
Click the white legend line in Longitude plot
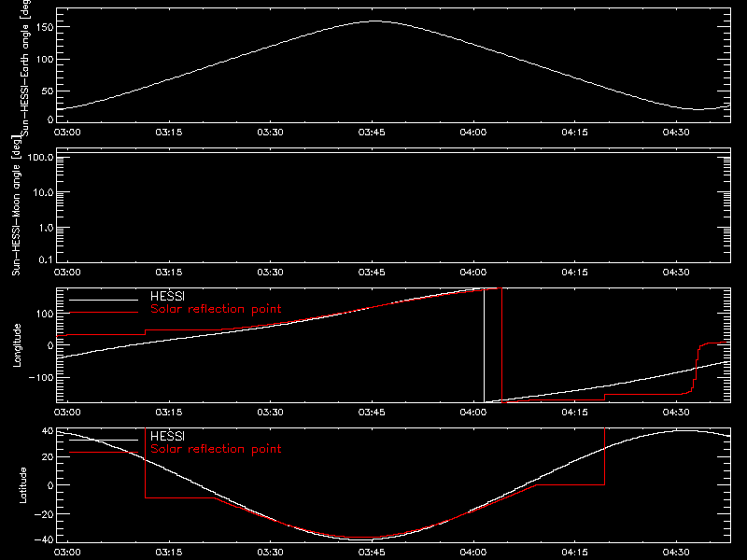[104, 300]
